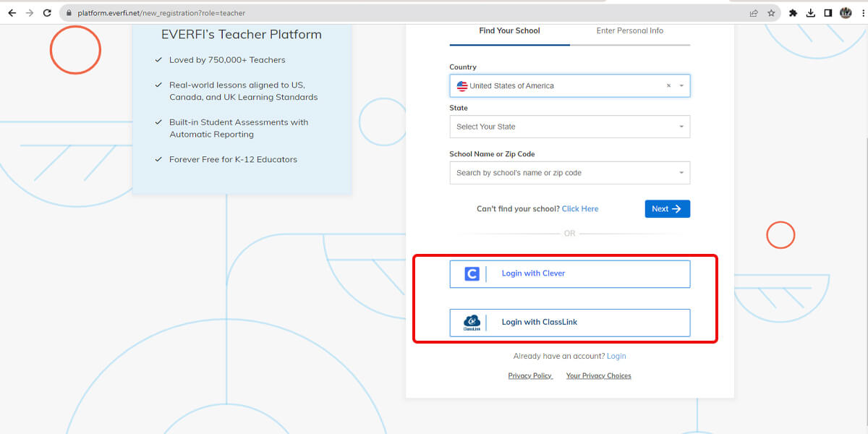This screenshot has width=868, height=434.
Task: Click 'Loved by 750,000+ Teachers' text
Action: [x=227, y=60]
